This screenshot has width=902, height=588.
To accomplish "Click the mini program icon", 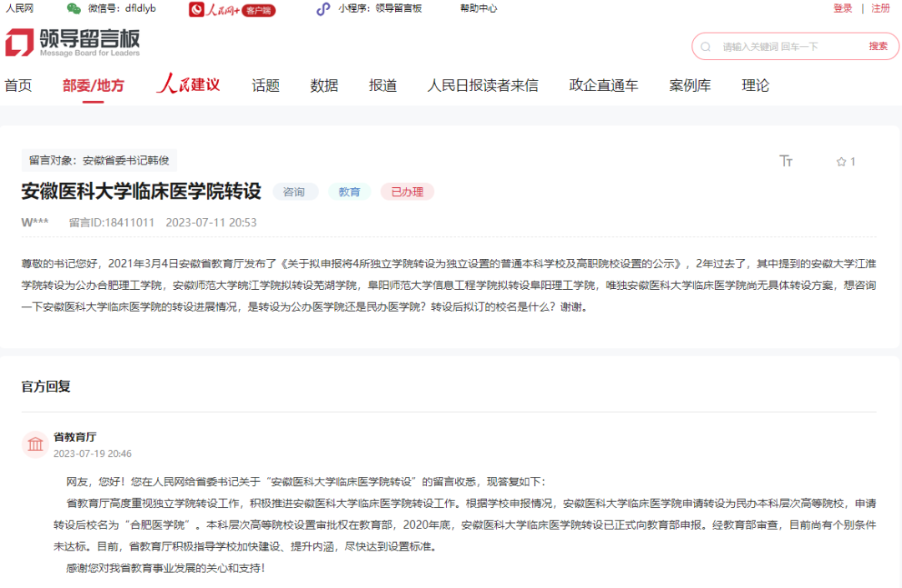I will pyautogui.click(x=323, y=9).
